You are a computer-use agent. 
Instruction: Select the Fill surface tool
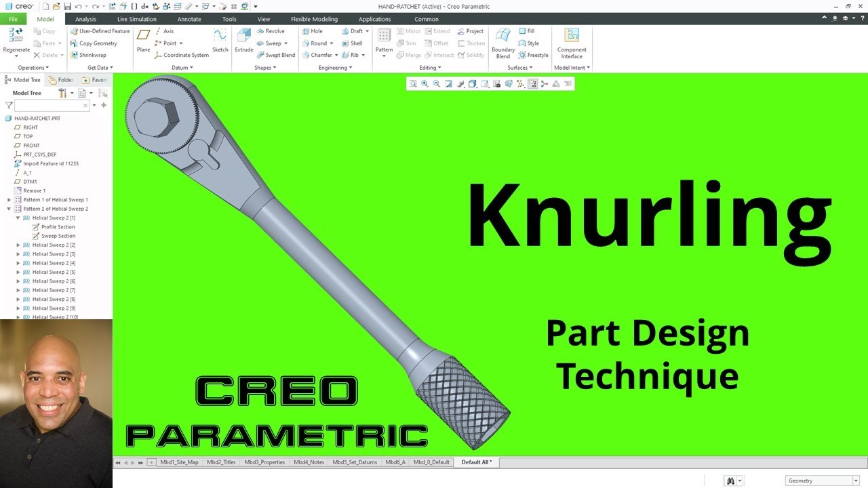pos(527,31)
